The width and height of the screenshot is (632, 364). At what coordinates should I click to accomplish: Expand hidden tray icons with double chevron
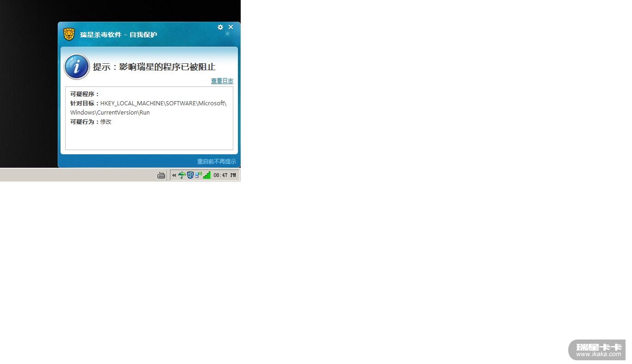174,175
